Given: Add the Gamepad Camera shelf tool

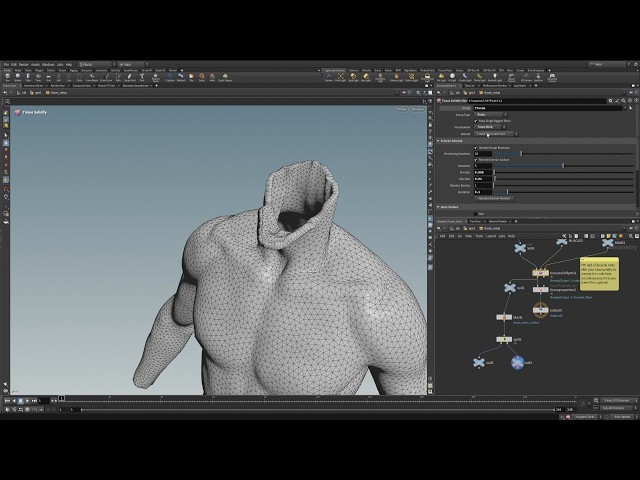Looking at the screenshot, I should point(552,77).
